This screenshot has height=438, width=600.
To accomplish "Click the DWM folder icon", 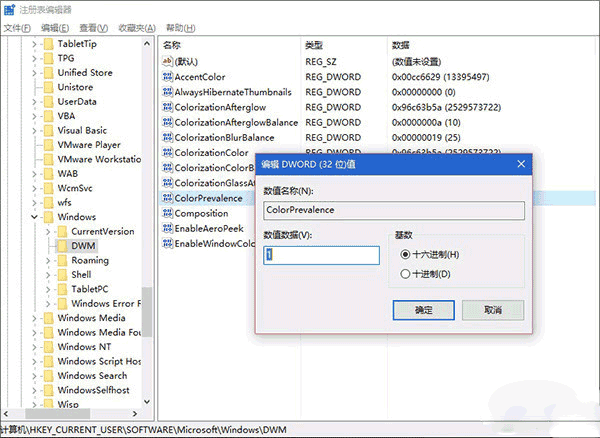I will pos(62,246).
